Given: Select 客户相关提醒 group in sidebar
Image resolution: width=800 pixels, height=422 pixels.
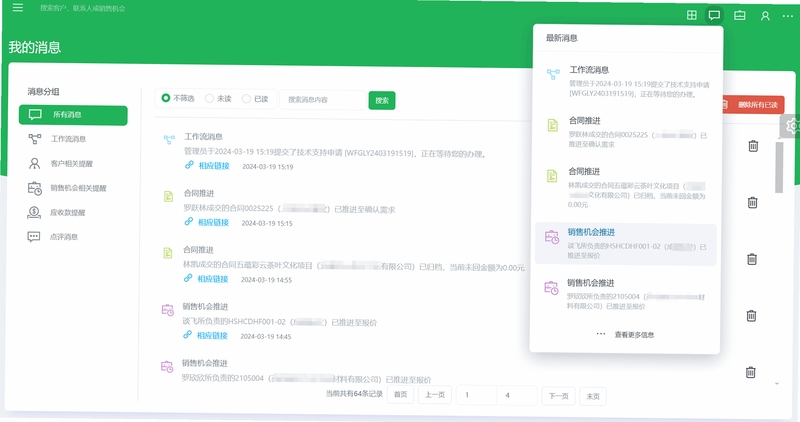Looking at the screenshot, I should point(73,163).
